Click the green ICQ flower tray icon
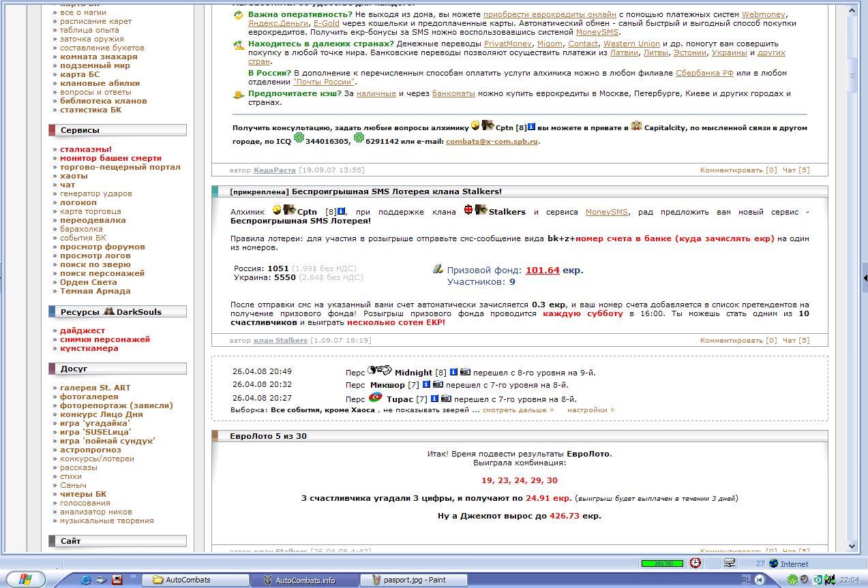This screenshot has width=868, height=588. [x=792, y=580]
